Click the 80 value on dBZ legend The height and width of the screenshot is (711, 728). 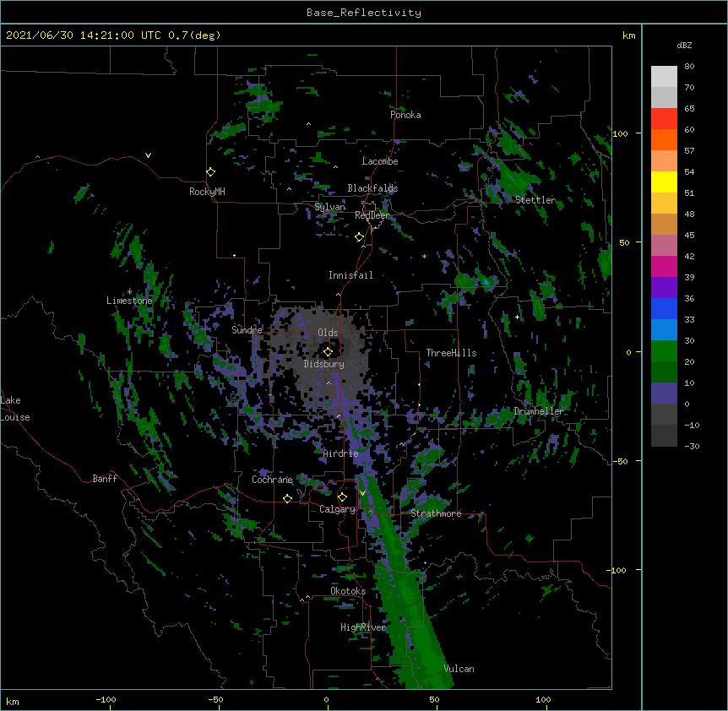click(689, 67)
